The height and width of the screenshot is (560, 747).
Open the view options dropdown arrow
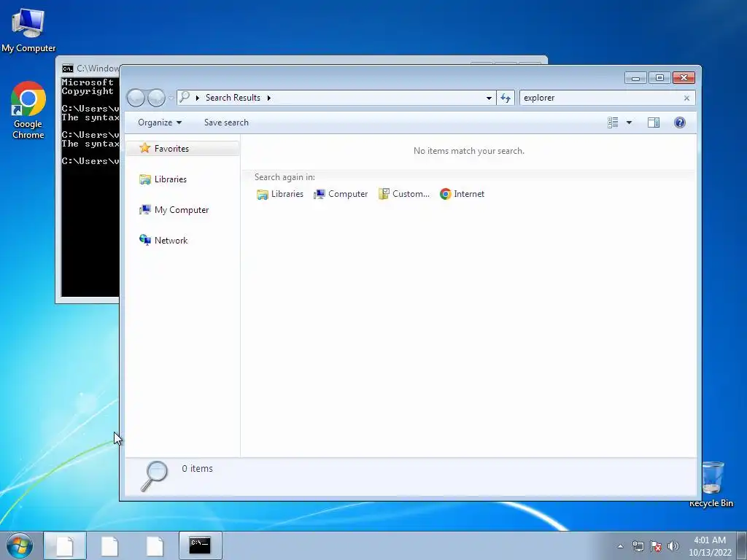tap(629, 122)
